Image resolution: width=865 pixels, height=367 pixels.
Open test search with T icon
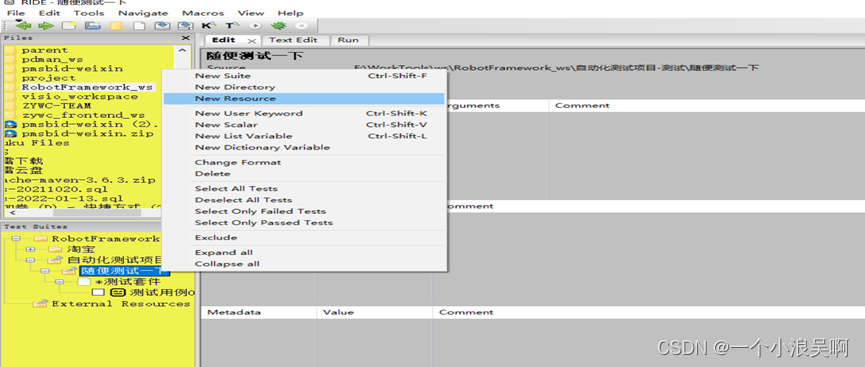tap(232, 25)
